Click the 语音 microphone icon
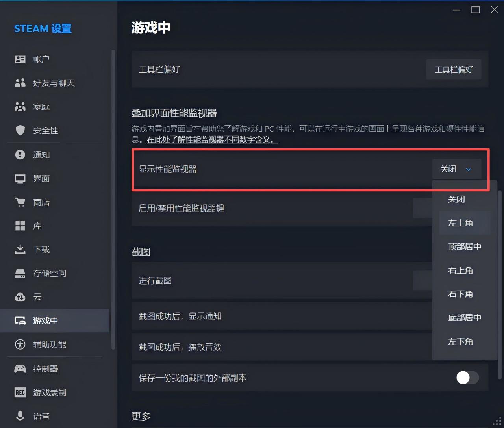The image size is (504, 428). pos(20,416)
